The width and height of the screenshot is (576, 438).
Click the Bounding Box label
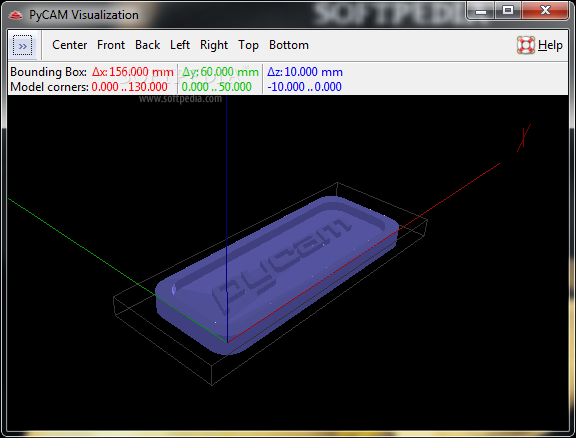[x=48, y=72]
